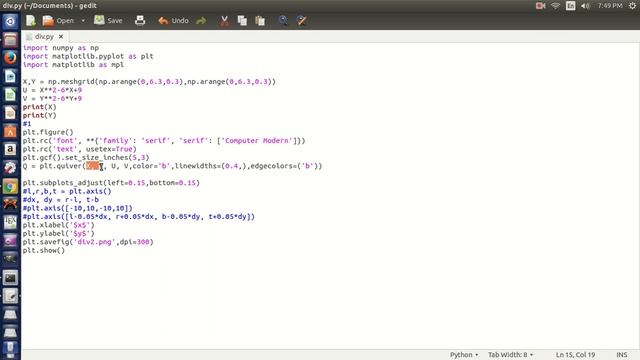Screen dimensions: 640x360
Task: Open the Wi-Fi network indicator menu
Action: [555, 6]
